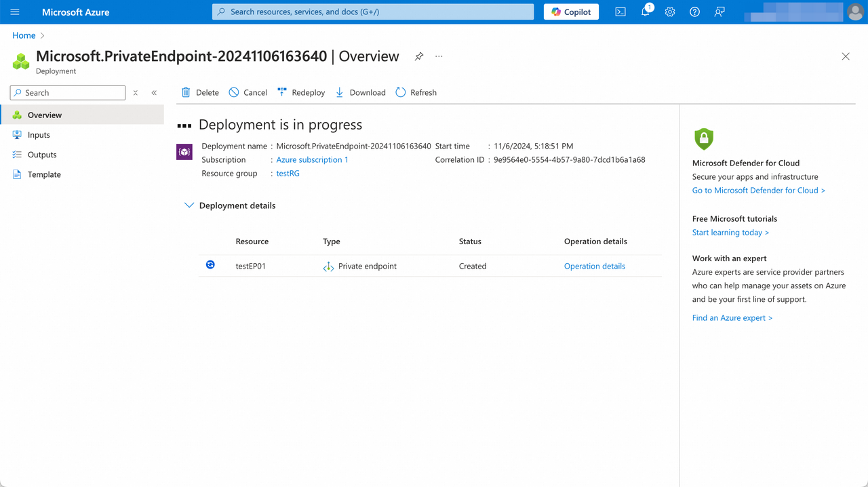The width and height of the screenshot is (868, 487).
Task: Collapse the left deployment menu
Action: point(153,92)
